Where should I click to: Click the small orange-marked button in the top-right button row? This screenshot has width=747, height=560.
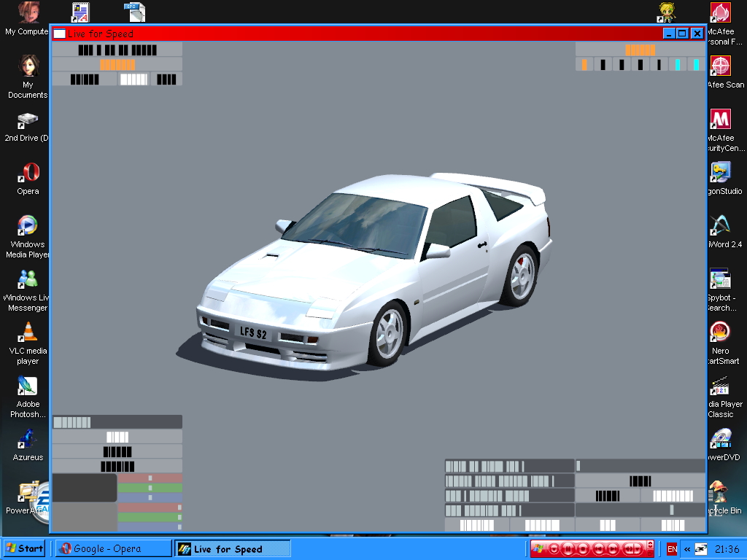584,64
